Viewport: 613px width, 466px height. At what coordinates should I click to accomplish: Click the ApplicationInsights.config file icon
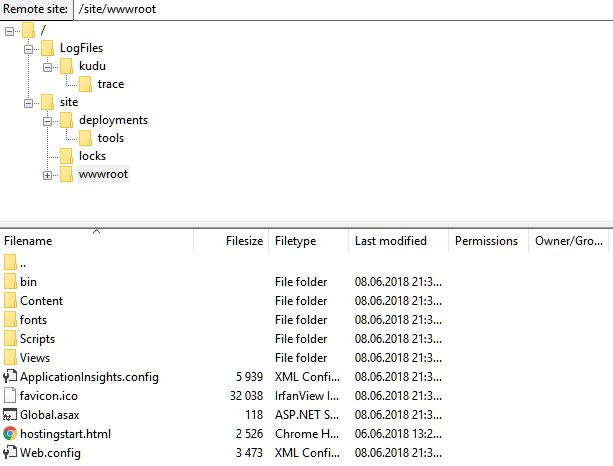coord(10,376)
